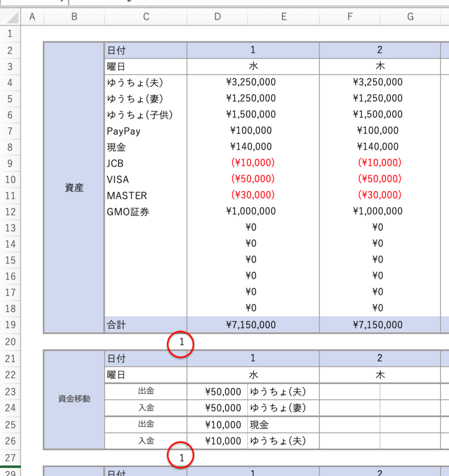Select day 1 合計 total ¥7,150,000

253,325
